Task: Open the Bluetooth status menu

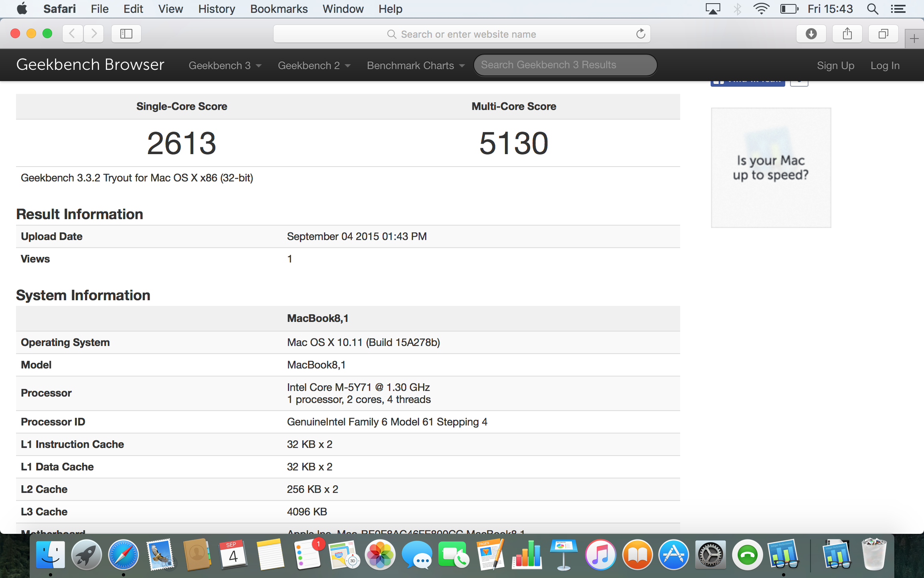Action: 737,9
